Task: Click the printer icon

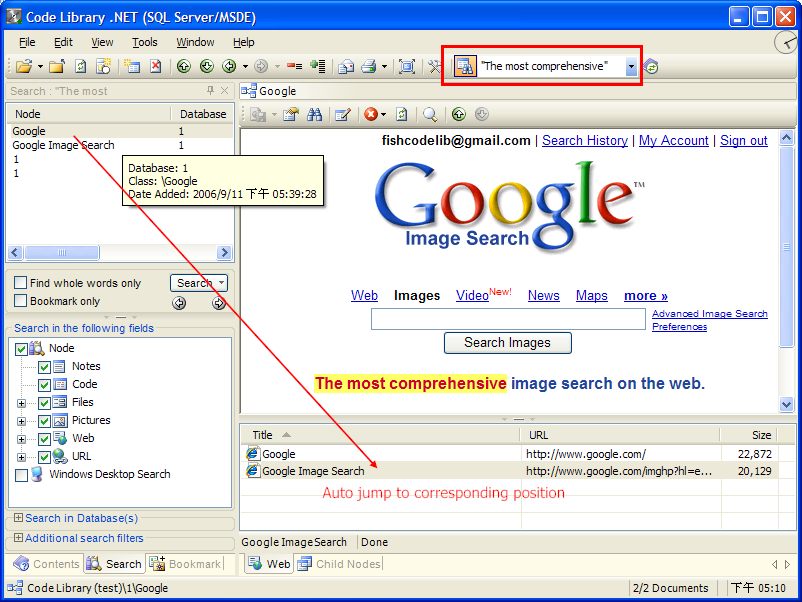Action: (369, 66)
